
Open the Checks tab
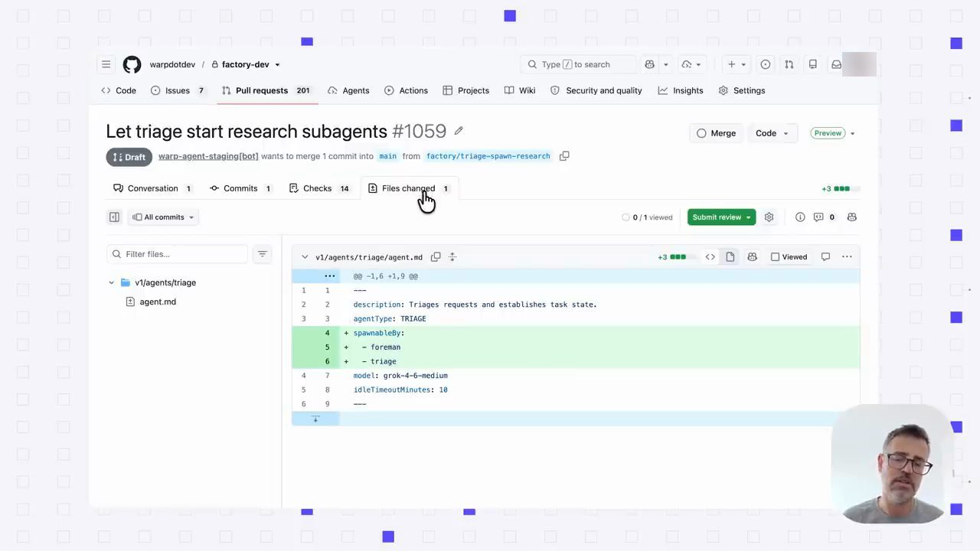tap(319, 188)
